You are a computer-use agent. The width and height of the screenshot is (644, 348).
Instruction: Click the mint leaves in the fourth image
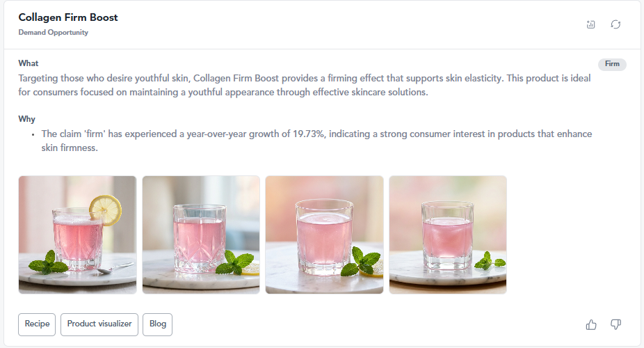point(490,261)
